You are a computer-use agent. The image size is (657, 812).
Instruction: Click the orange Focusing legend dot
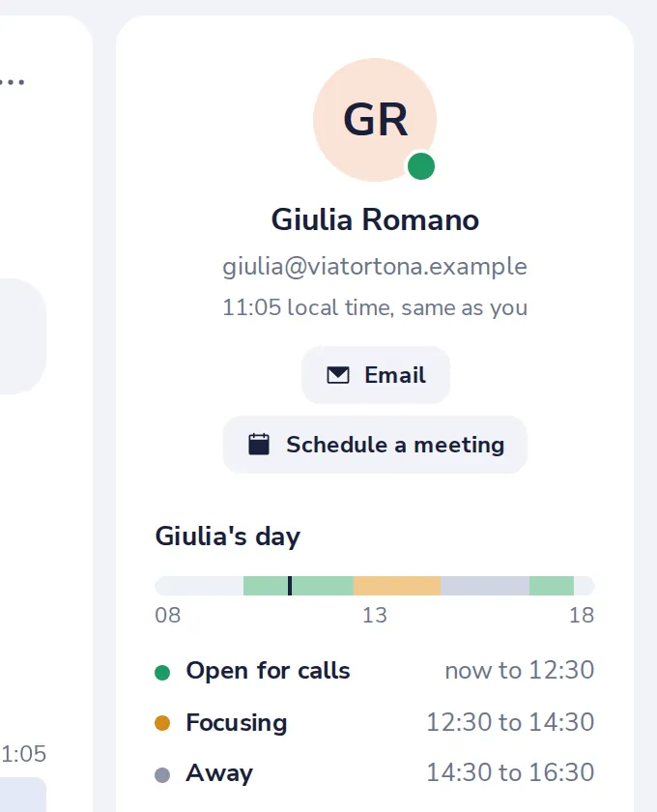coord(162,723)
